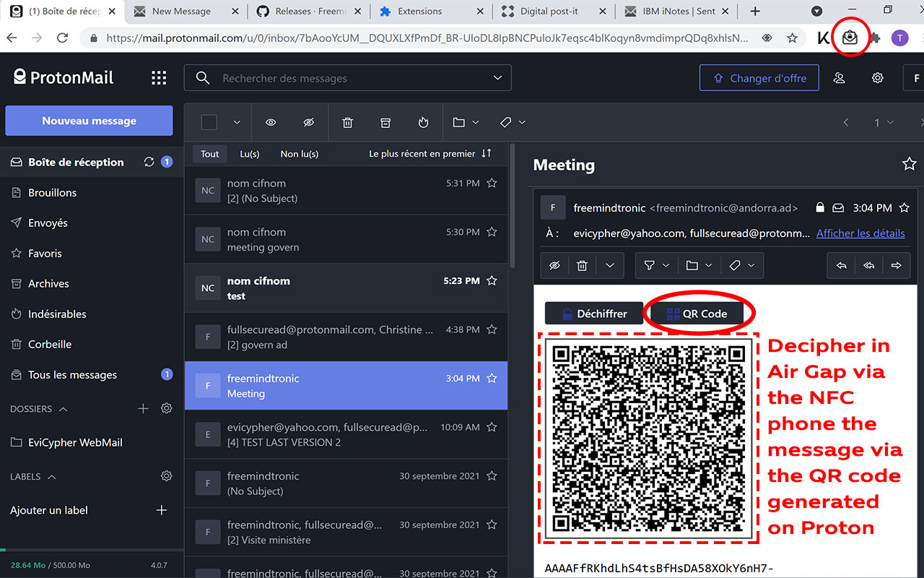Open page number dropdown
Image resolution: width=924 pixels, height=578 pixels.
(884, 123)
